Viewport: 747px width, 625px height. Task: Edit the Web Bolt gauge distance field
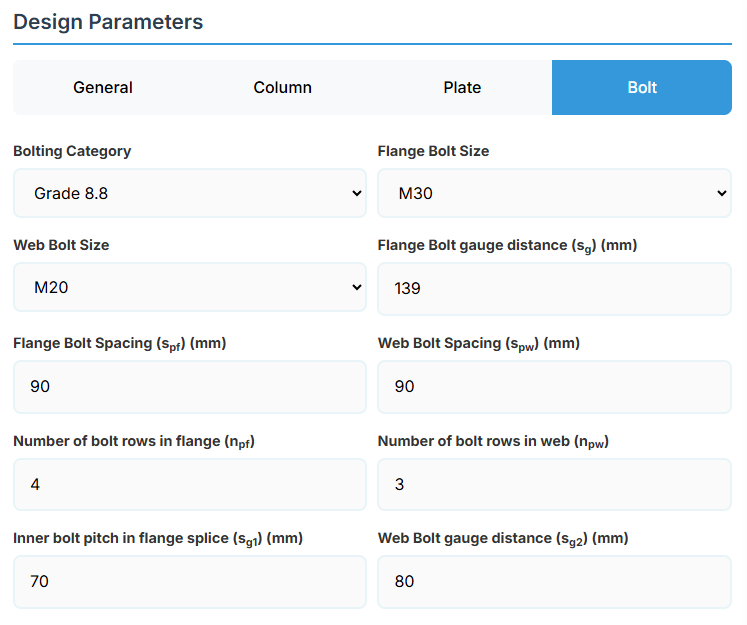(x=554, y=581)
